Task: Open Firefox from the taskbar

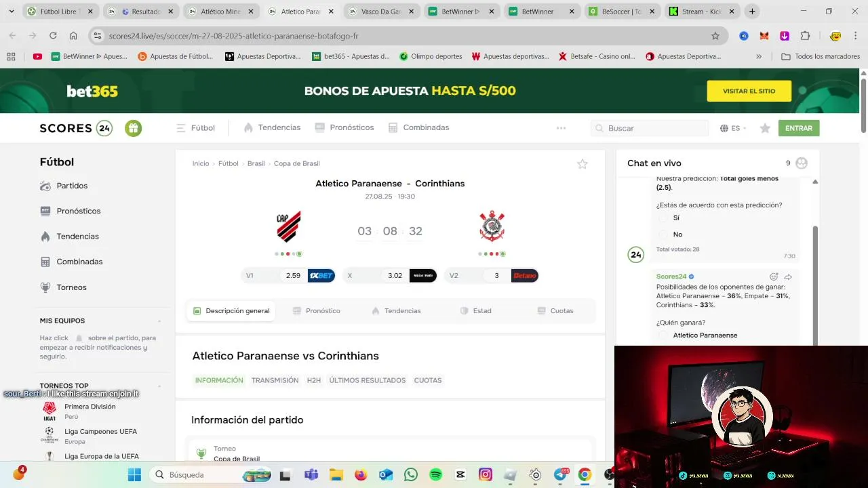Action: click(x=361, y=474)
